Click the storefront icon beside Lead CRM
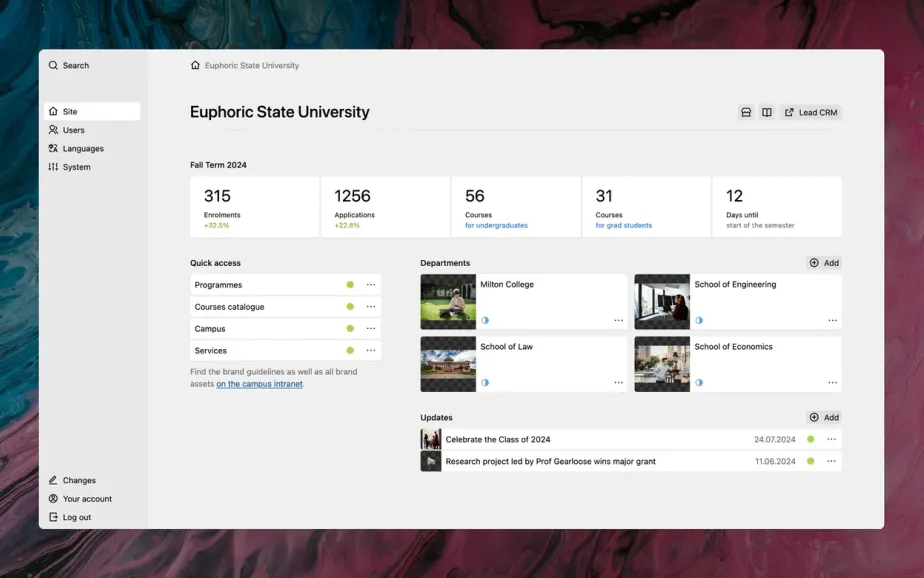The image size is (924, 578). click(746, 113)
